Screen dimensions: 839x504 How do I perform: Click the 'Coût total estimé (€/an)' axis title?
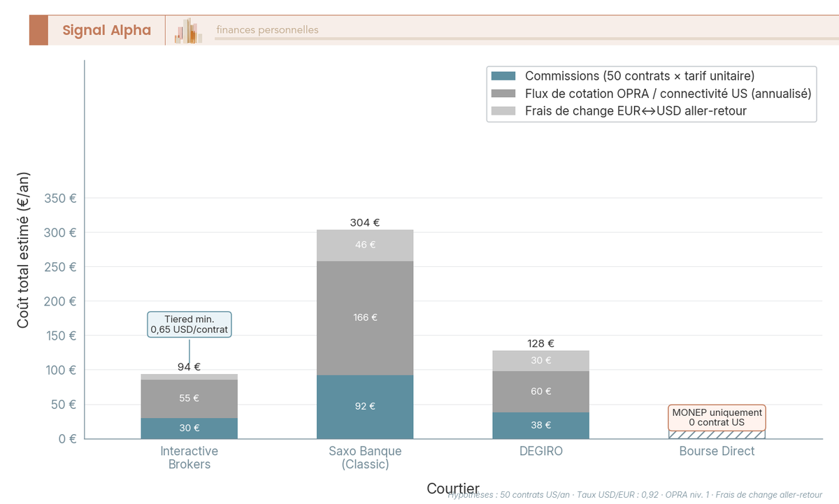[24, 250]
